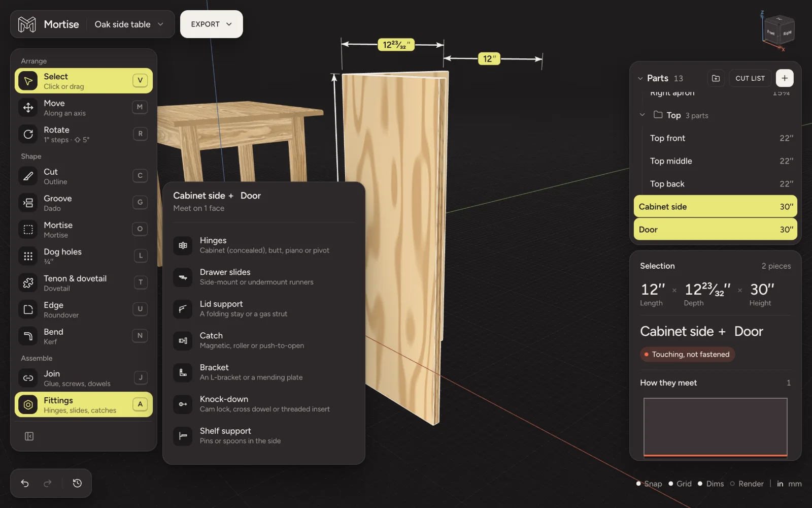The width and height of the screenshot is (812, 508).
Task: Redo the last undone action
Action: [x=48, y=483]
